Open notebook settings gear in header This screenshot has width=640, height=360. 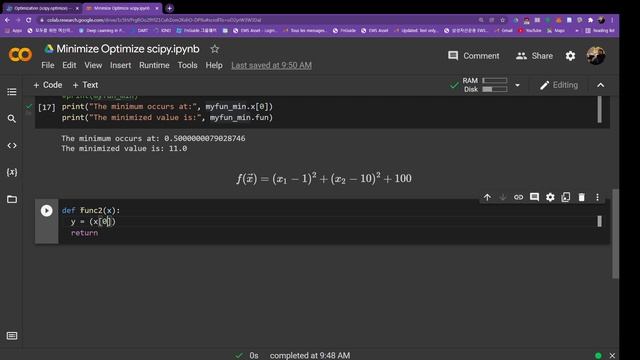click(571, 56)
